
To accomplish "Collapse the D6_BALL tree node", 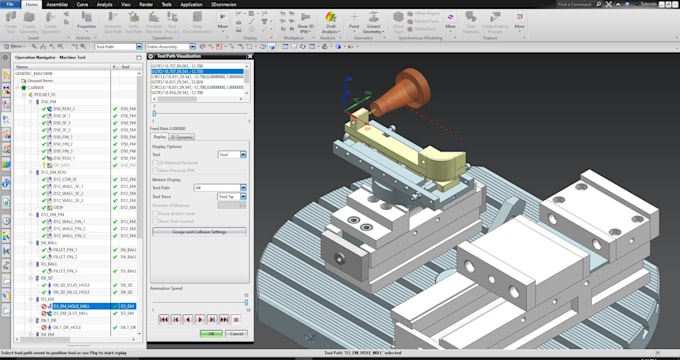I will pos(31,243).
